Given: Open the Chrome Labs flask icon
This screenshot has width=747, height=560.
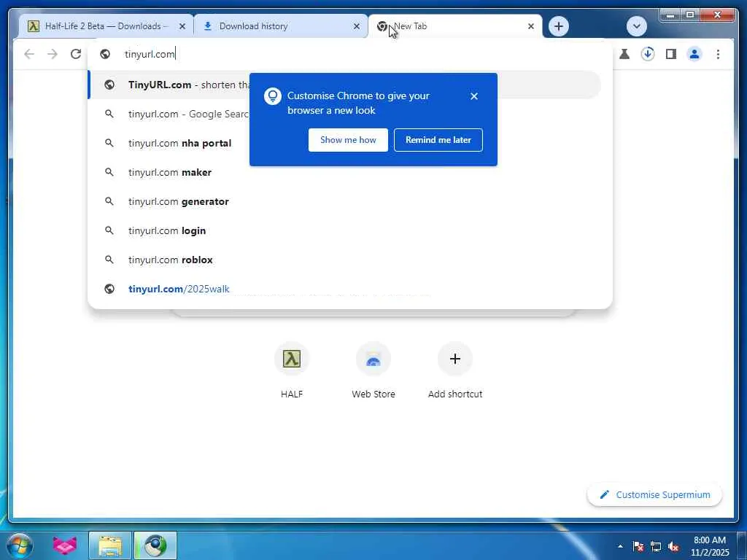Looking at the screenshot, I should click(624, 54).
